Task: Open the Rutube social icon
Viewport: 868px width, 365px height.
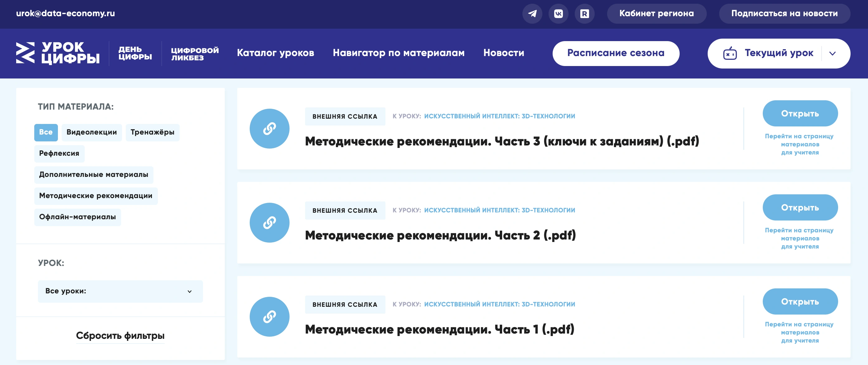Action: click(x=584, y=13)
